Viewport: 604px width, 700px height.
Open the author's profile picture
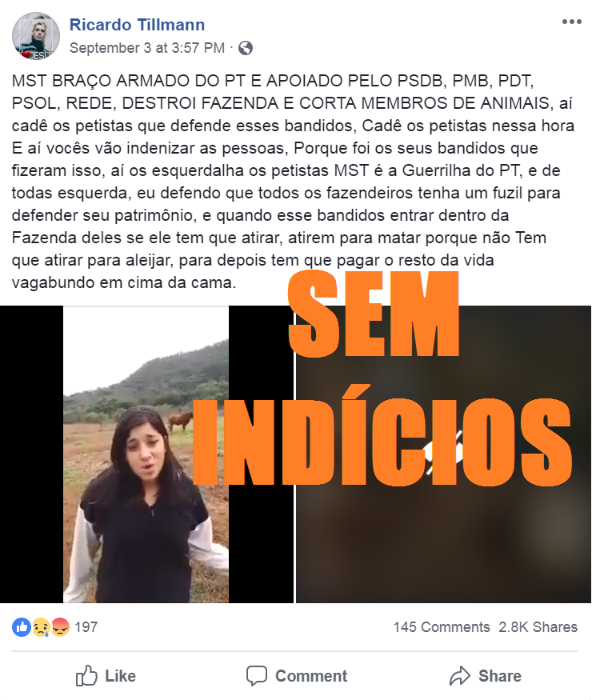pos(36,36)
